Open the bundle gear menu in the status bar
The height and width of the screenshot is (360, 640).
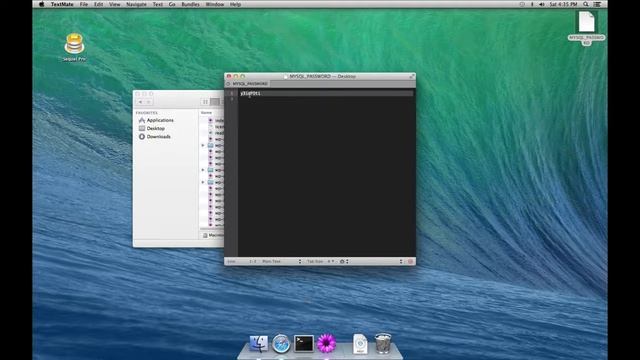[344, 261]
